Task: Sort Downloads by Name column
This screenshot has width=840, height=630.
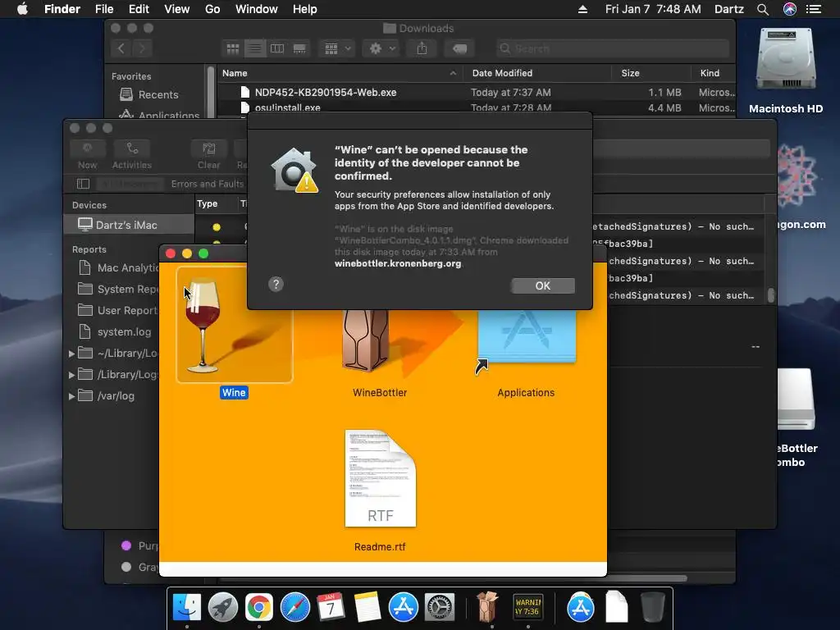Action: (340, 73)
